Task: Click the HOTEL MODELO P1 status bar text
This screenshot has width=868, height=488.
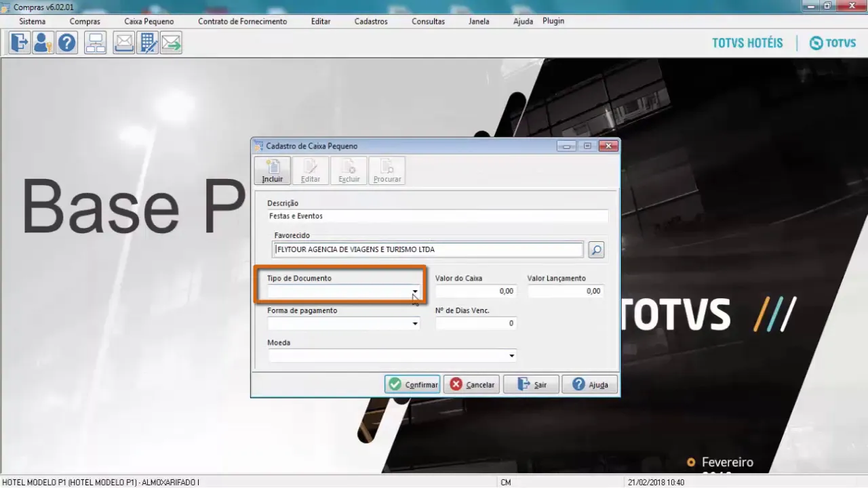Action: coord(100,483)
